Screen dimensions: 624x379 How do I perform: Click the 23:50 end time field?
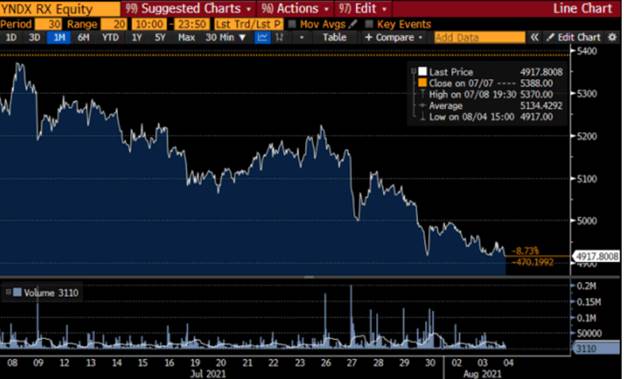tap(192, 24)
